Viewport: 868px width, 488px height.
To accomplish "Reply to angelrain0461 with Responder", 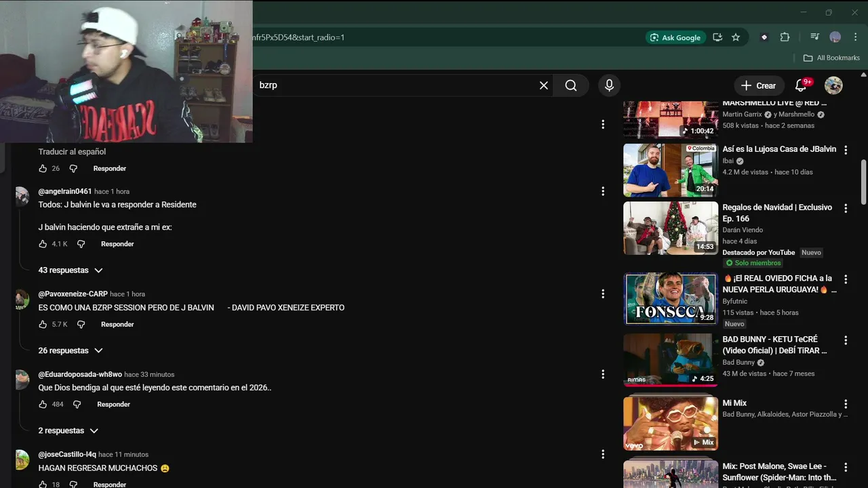I will (x=117, y=244).
